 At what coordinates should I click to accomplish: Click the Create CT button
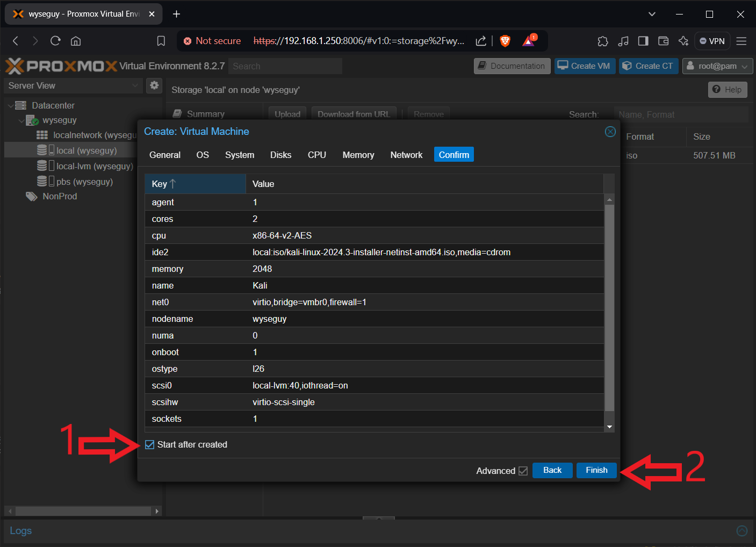click(x=649, y=66)
